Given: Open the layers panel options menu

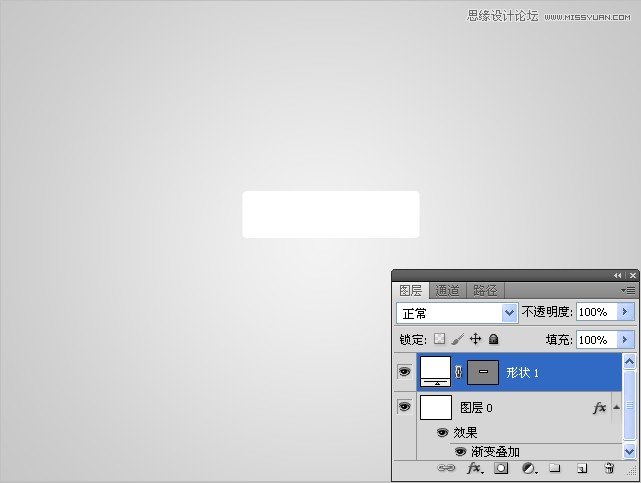Looking at the screenshot, I should point(628,290).
